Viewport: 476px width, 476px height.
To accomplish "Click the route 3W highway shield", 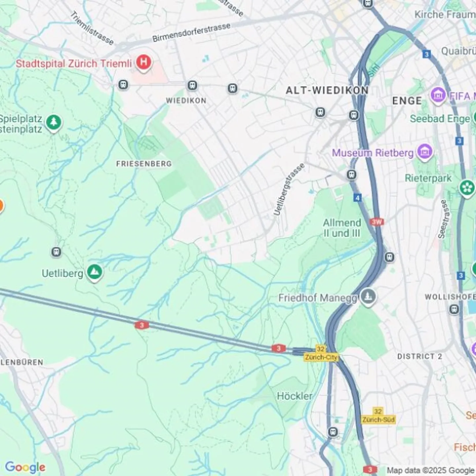I will (377, 222).
